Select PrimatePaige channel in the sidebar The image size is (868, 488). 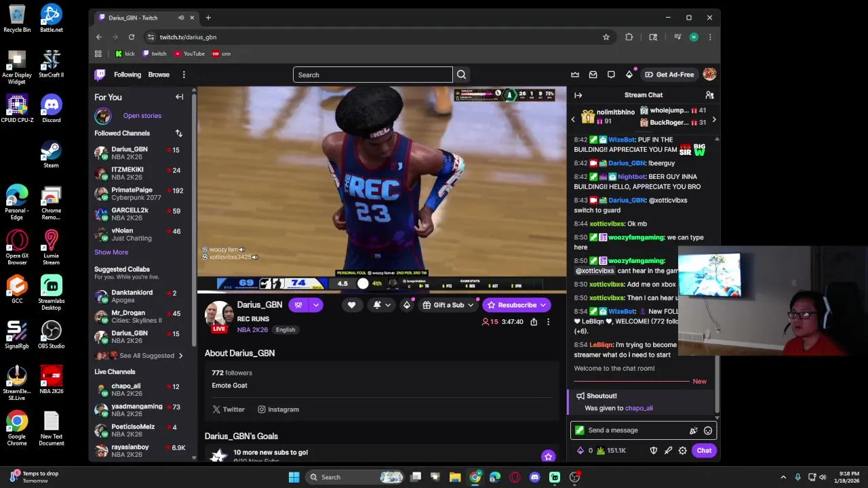142,194
